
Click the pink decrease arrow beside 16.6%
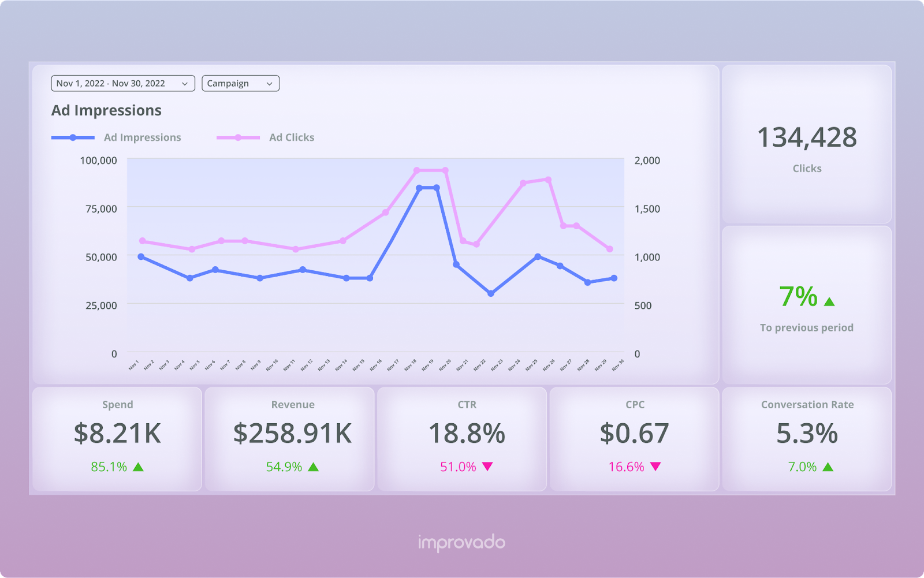[655, 467]
